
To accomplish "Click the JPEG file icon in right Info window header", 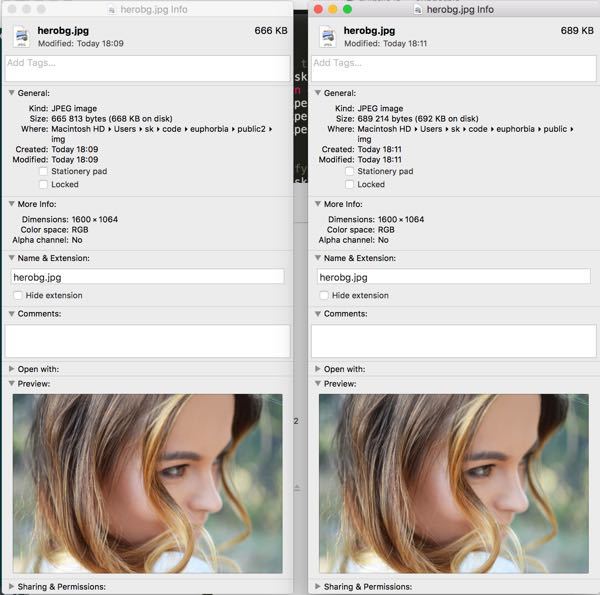I will click(x=328, y=36).
